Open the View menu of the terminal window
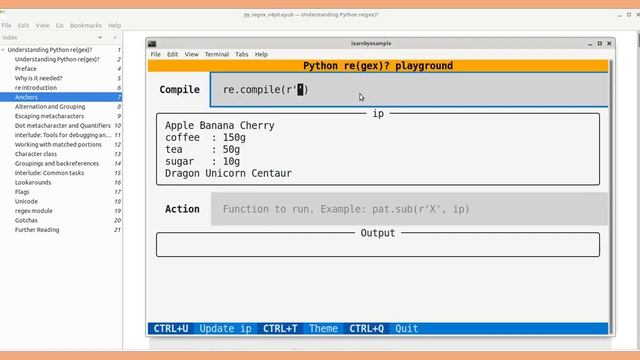640x360 pixels. [x=191, y=54]
